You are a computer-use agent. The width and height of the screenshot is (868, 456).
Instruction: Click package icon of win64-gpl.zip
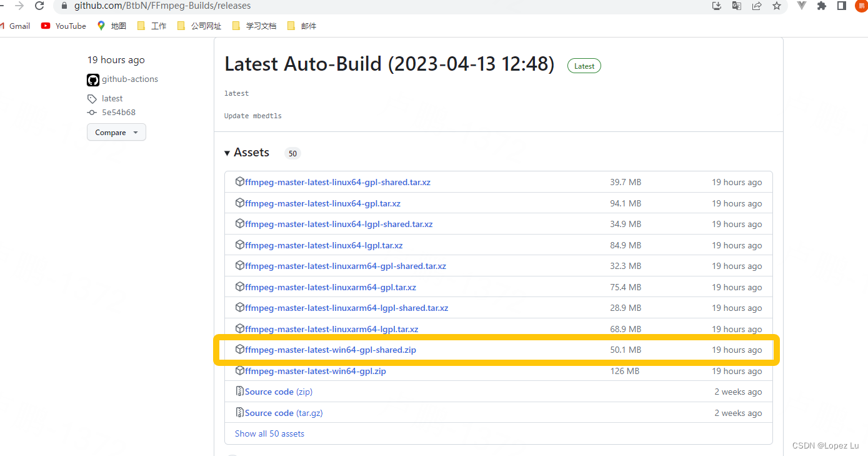(x=240, y=370)
